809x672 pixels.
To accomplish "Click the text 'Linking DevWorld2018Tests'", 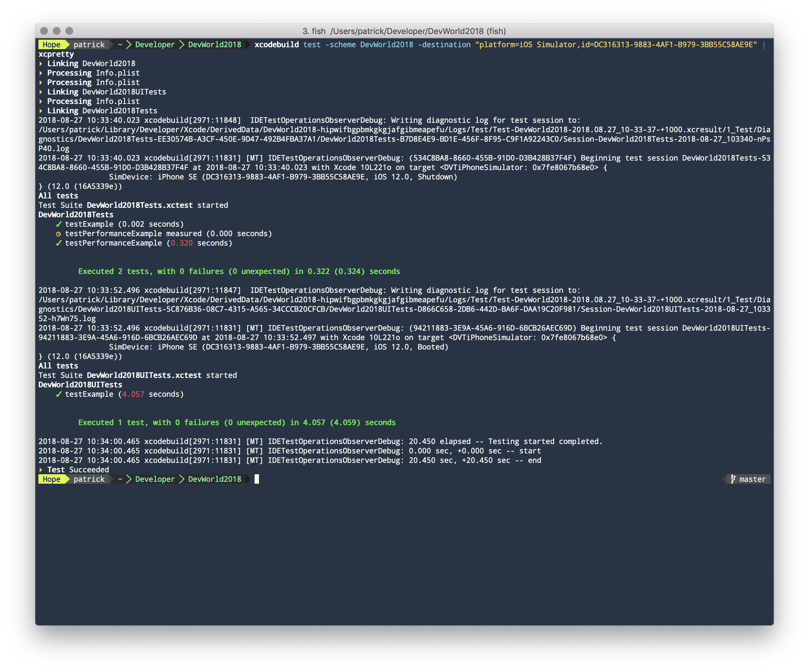I will [102, 111].
